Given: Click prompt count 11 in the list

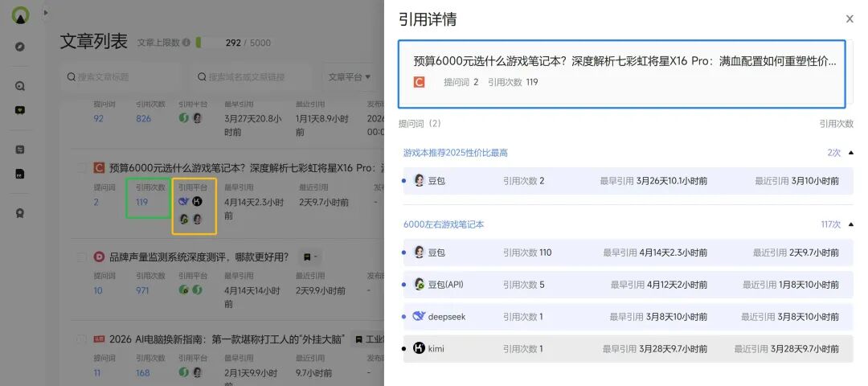Looking at the screenshot, I should point(97,372).
